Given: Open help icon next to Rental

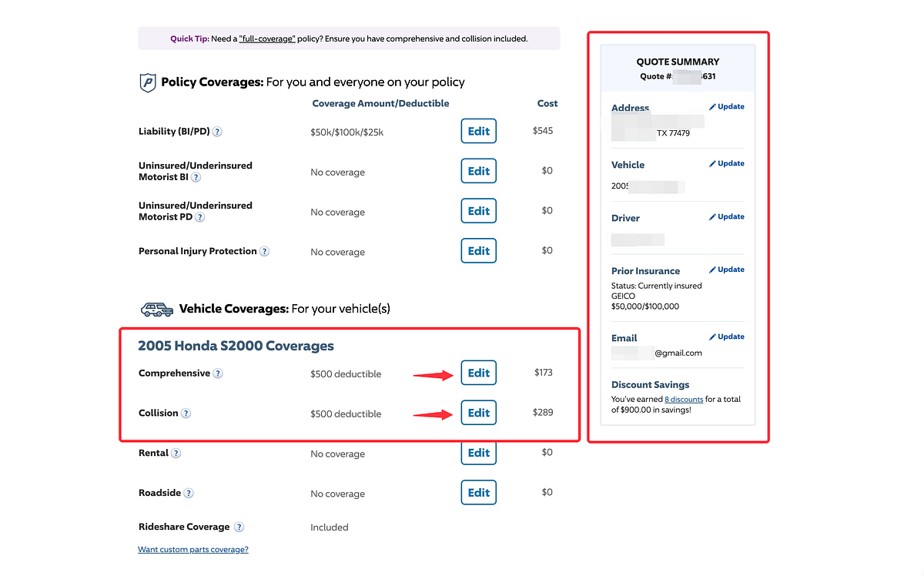Looking at the screenshot, I should tap(176, 454).
